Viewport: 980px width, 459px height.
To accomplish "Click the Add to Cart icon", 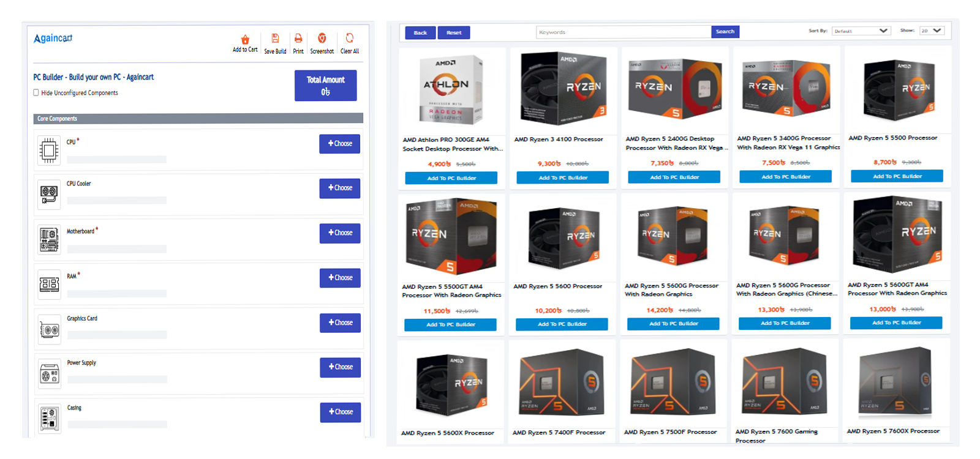I will (245, 39).
